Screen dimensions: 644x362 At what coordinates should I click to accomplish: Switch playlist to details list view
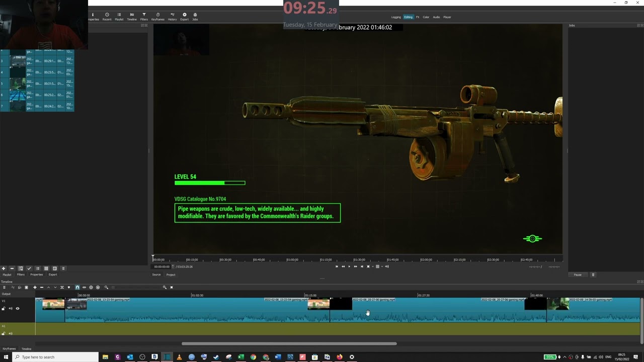38,268
